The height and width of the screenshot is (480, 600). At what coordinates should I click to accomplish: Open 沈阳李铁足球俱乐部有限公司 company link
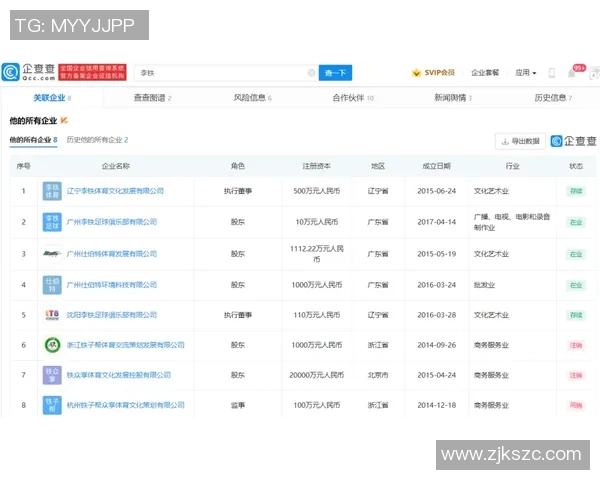click(112, 315)
